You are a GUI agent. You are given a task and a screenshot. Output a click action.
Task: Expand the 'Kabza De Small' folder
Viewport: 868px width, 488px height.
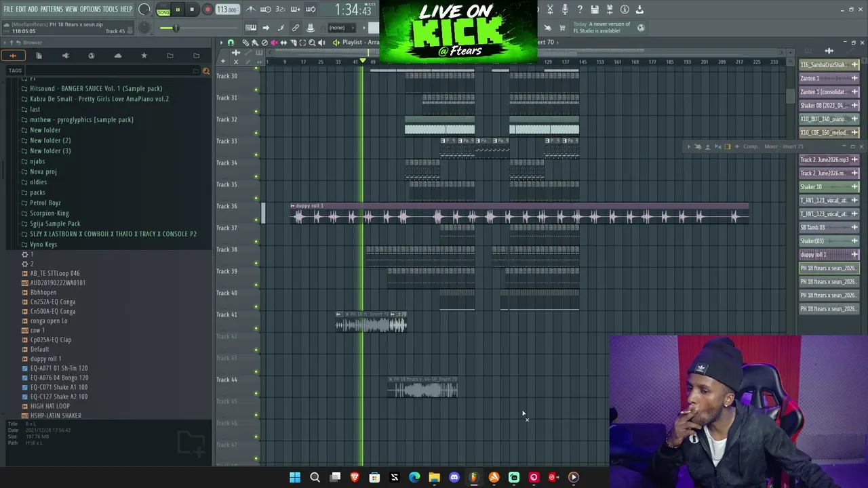[x=100, y=99]
